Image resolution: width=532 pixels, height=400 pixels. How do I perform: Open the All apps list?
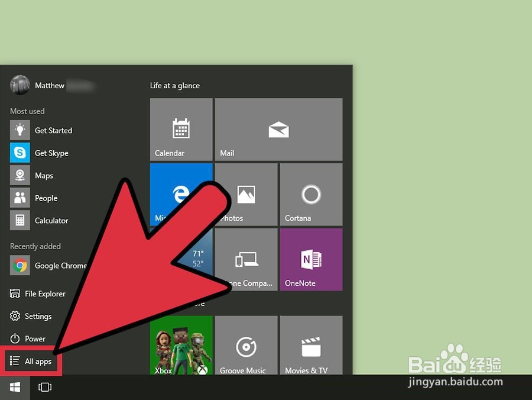coord(31,361)
